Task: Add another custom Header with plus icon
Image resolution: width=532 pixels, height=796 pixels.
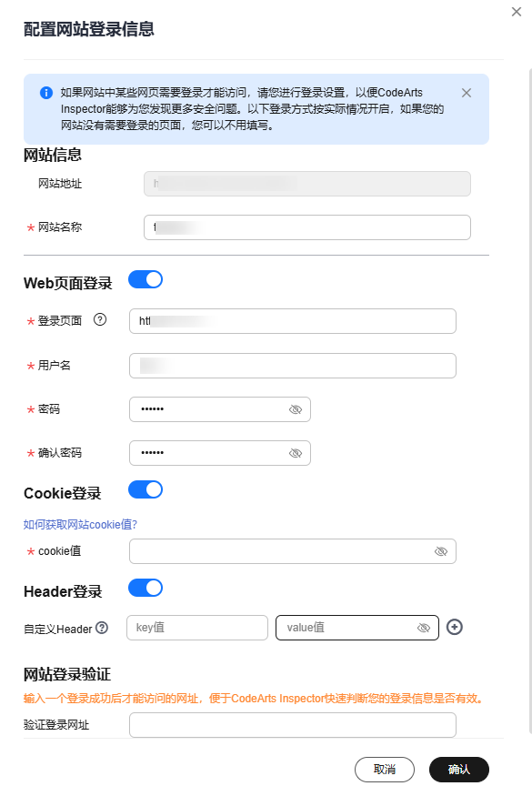Action: point(455,628)
